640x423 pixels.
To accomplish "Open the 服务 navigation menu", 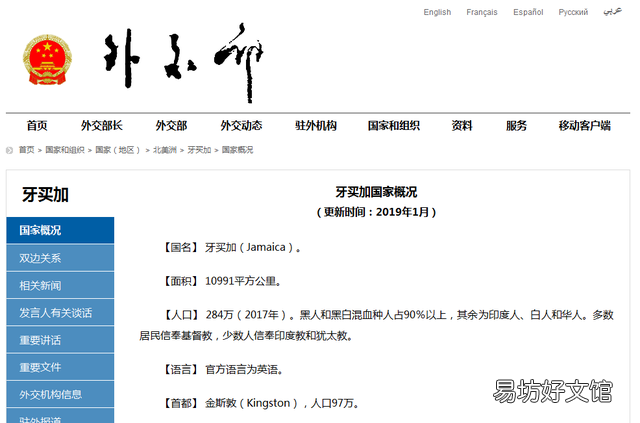I will click(516, 126).
